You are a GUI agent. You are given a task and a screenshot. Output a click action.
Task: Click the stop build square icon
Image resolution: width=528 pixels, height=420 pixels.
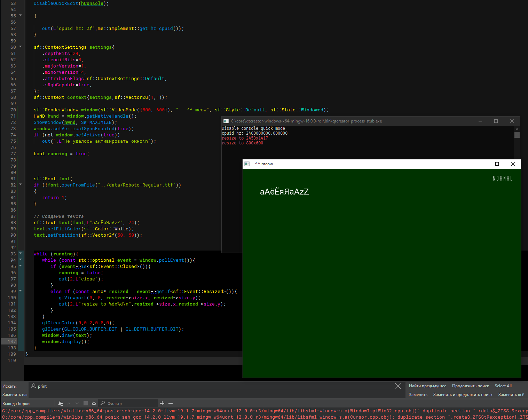click(86, 403)
